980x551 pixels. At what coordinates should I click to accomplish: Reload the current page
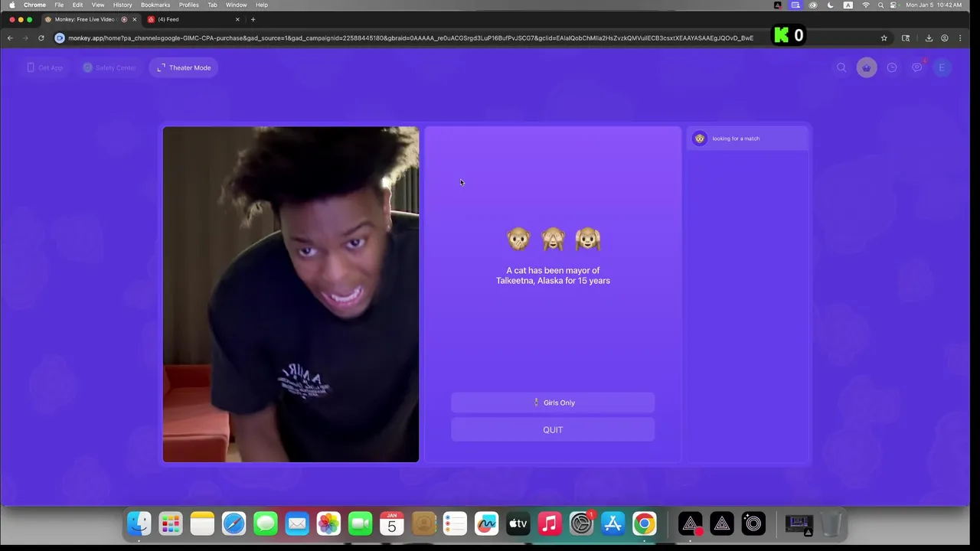tap(41, 37)
